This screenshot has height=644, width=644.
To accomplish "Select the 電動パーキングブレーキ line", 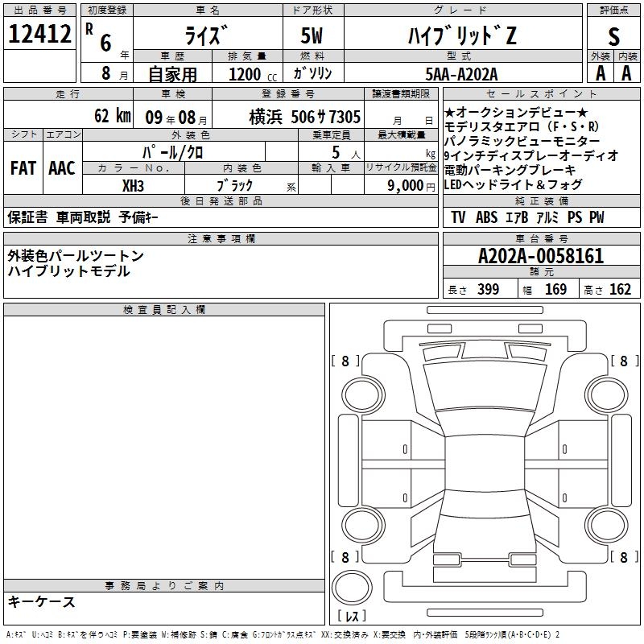I will 510,170.
